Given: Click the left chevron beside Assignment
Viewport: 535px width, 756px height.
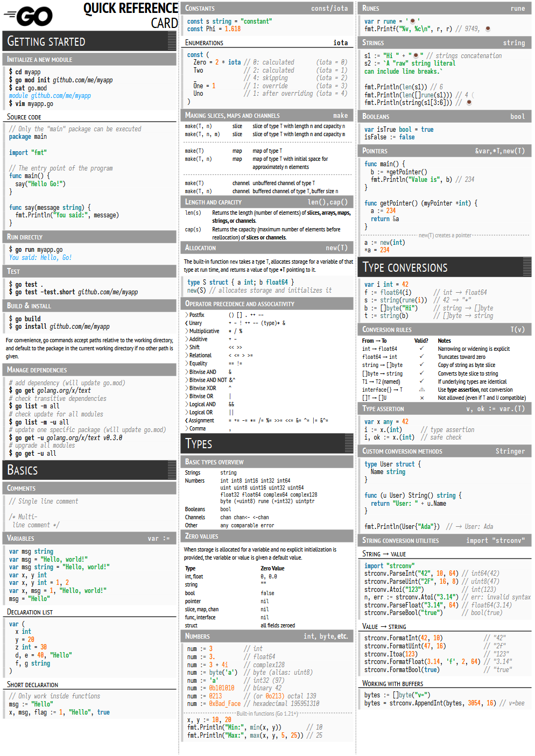Looking at the screenshot, I should coord(187,421).
